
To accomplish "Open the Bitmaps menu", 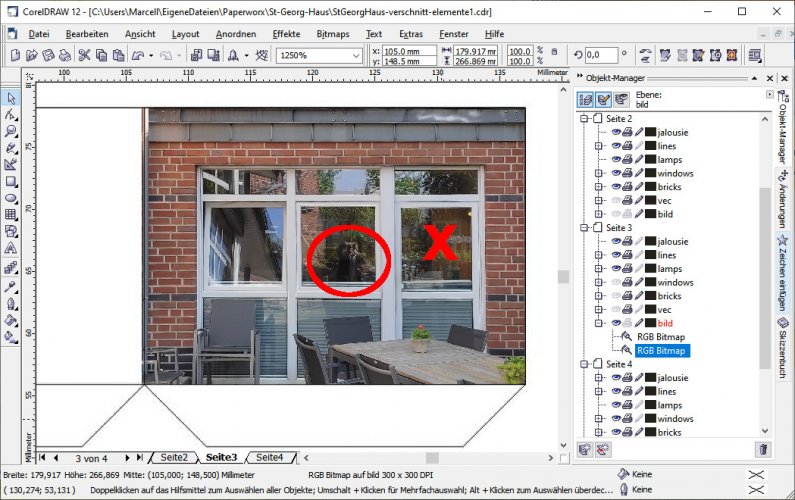I will 333,34.
